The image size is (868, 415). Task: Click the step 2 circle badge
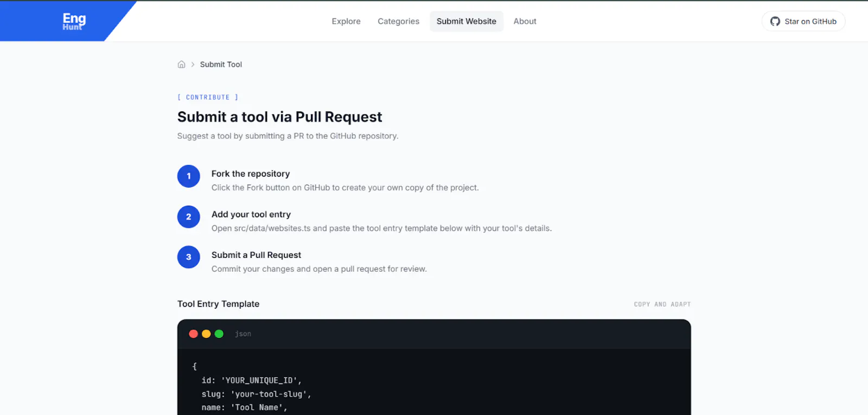(189, 217)
